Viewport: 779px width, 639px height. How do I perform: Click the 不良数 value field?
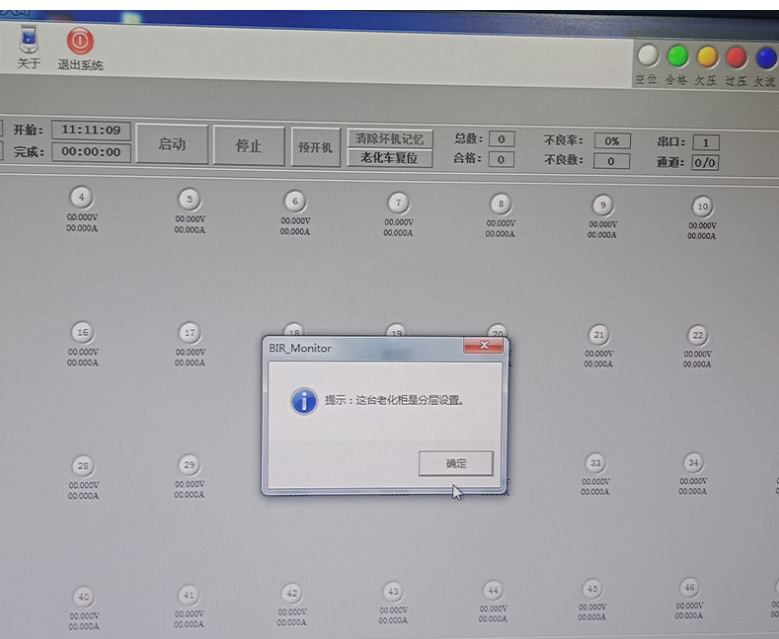point(611,161)
